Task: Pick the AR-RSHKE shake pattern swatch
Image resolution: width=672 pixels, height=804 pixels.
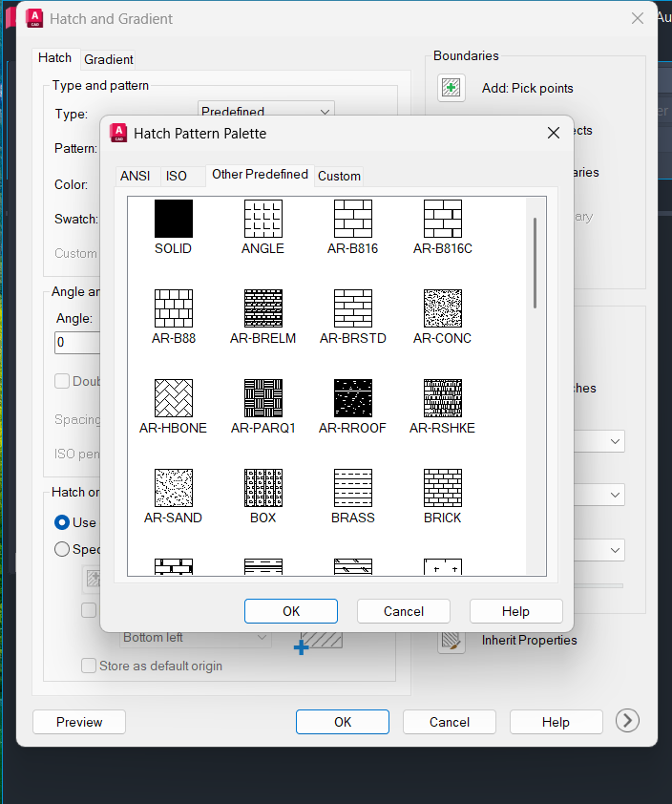Action: pos(442,398)
